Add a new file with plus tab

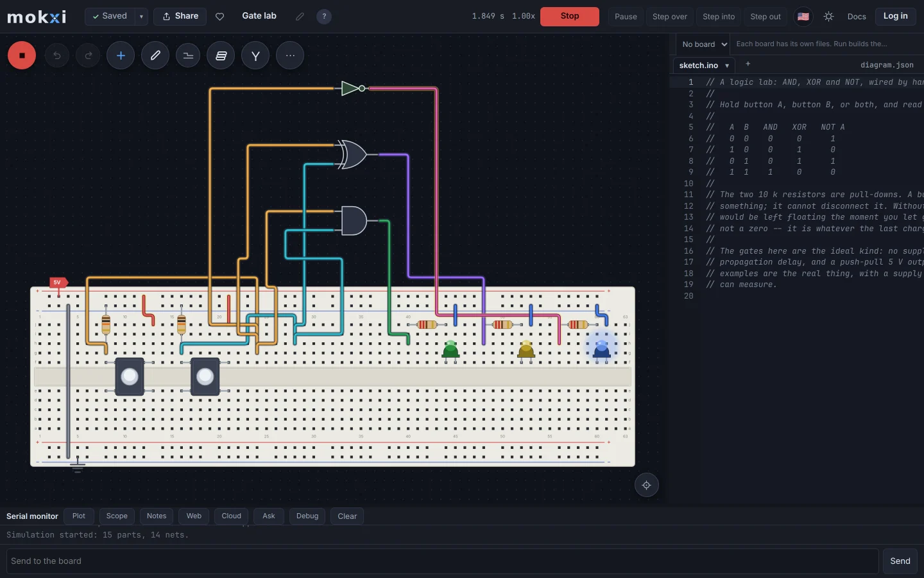pos(748,64)
